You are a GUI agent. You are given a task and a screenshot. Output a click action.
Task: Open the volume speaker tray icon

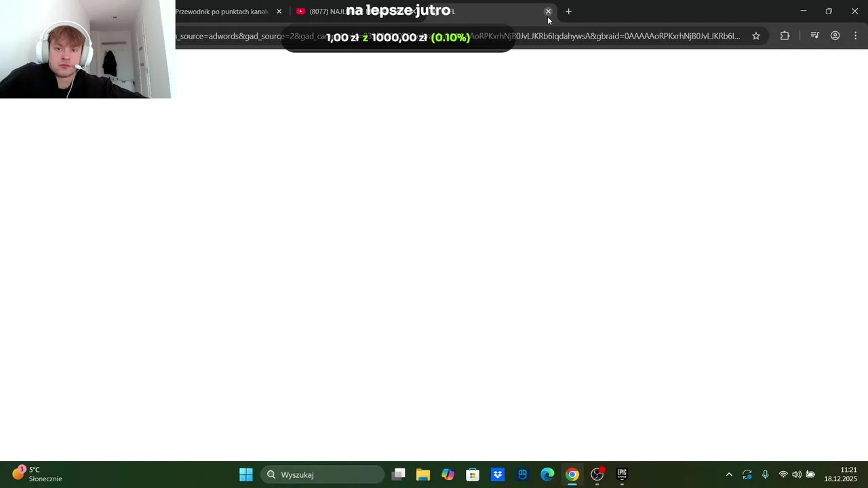coord(797,474)
